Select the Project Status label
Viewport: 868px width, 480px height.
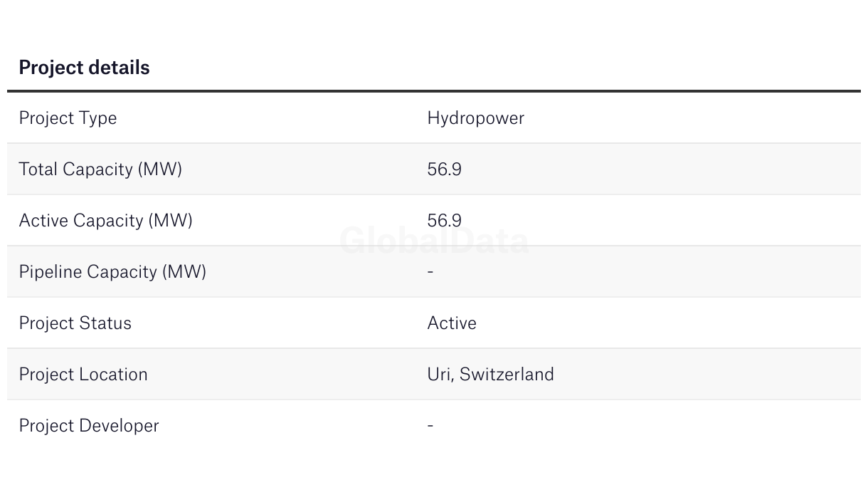click(x=75, y=323)
